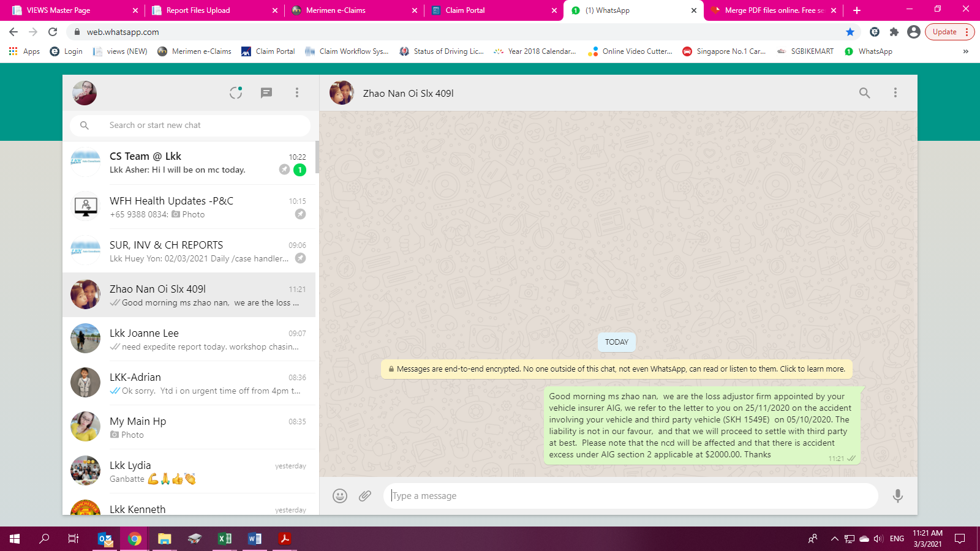This screenshot has width=980, height=551.
Task: Click the attachment paperclip icon
Action: 365,496
